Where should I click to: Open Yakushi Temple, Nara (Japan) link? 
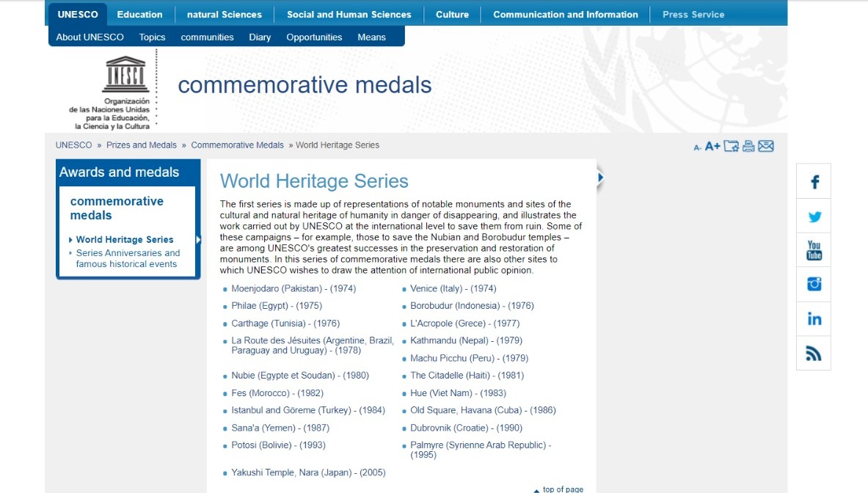coord(308,472)
